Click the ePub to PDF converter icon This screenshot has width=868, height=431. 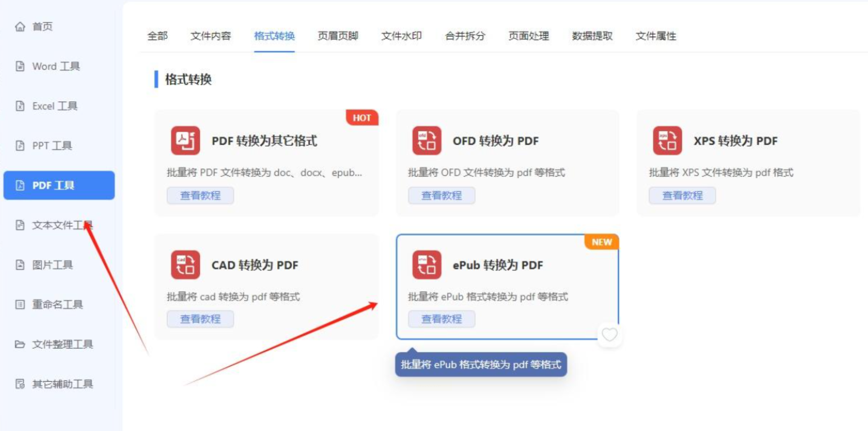click(x=426, y=265)
